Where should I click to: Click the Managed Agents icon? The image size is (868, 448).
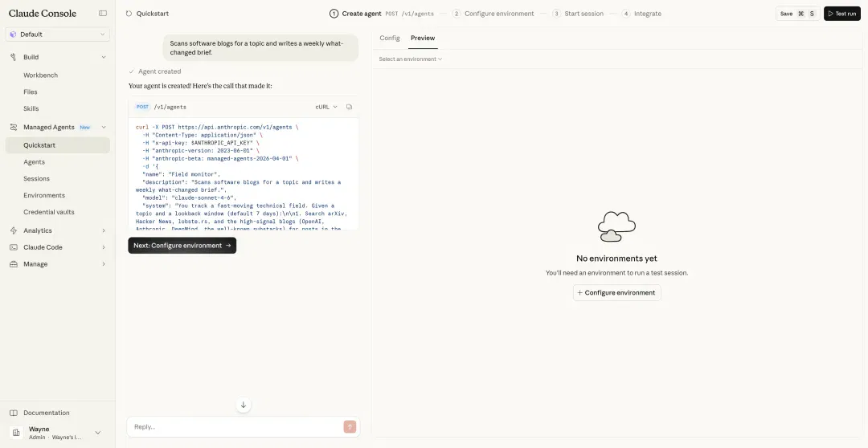14,127
